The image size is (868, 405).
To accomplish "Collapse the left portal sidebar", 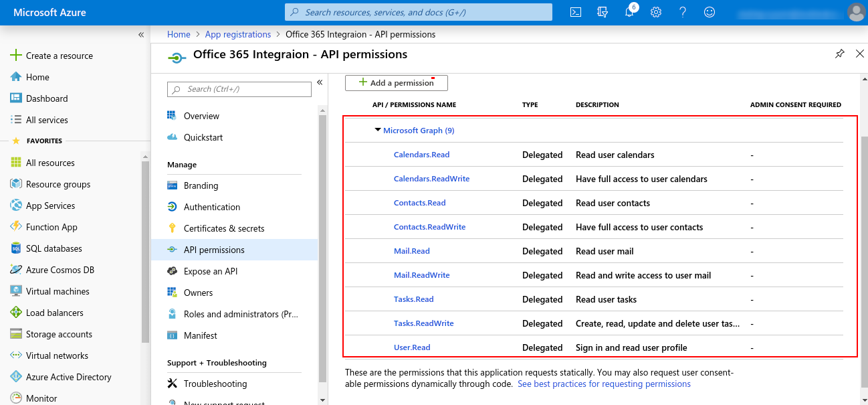I will pyautogui.click(x=141, y=35).
